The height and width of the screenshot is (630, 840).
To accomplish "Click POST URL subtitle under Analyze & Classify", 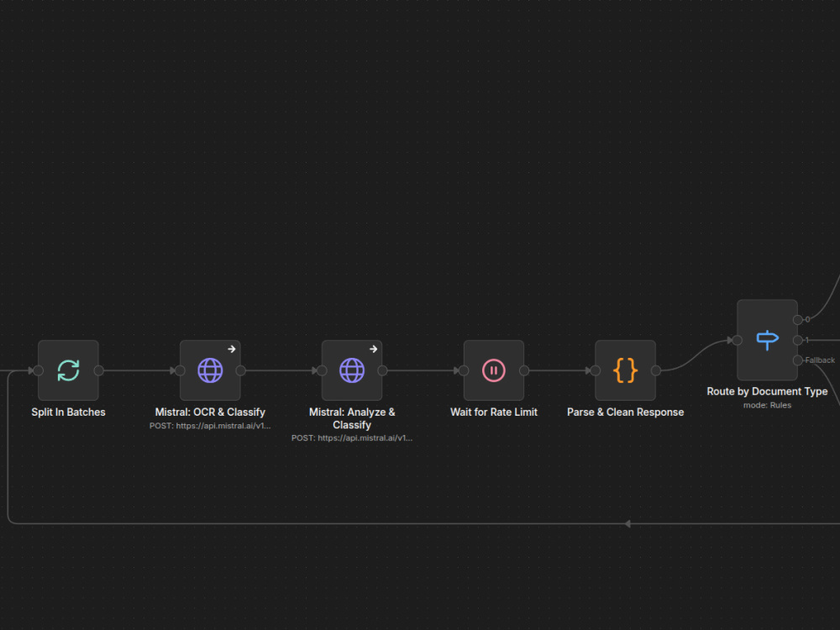I will [x=352, y=438].
